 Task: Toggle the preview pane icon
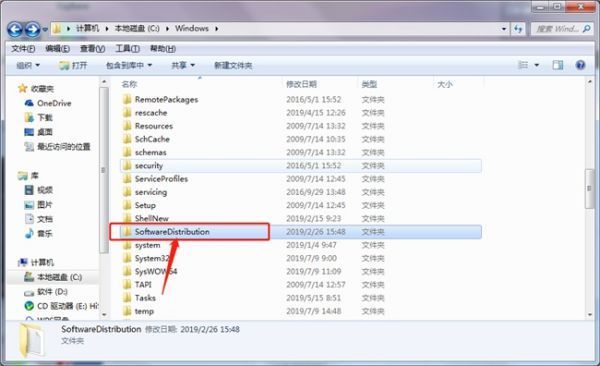(558, 65)
